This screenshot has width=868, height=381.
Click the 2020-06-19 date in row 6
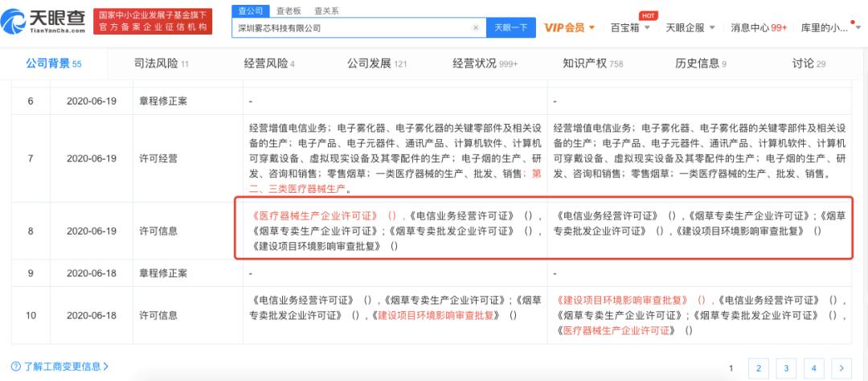pyautogui.click(x=92, y=101)
